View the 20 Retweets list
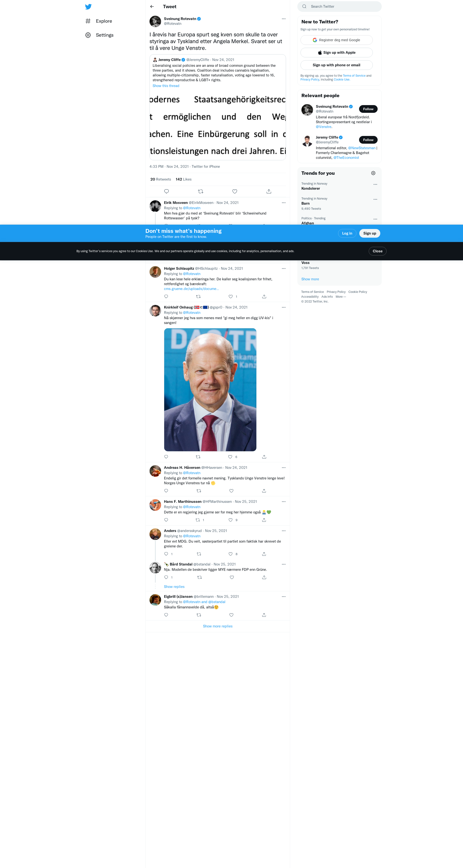Viewport: 463px width, 868px height. (161, 179)
